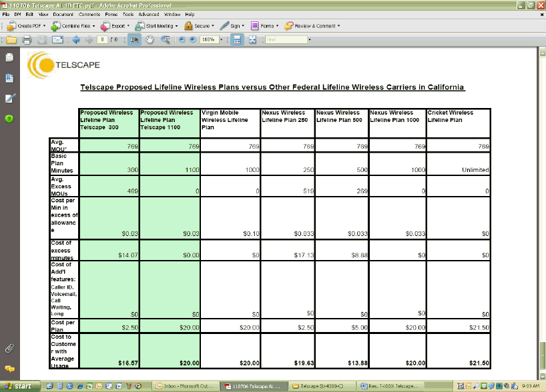Viewport: 546px width, 392px height.
Task: Switch to Inbox - Microsoft Outlook taskbar button
Action: coord(186,386)
